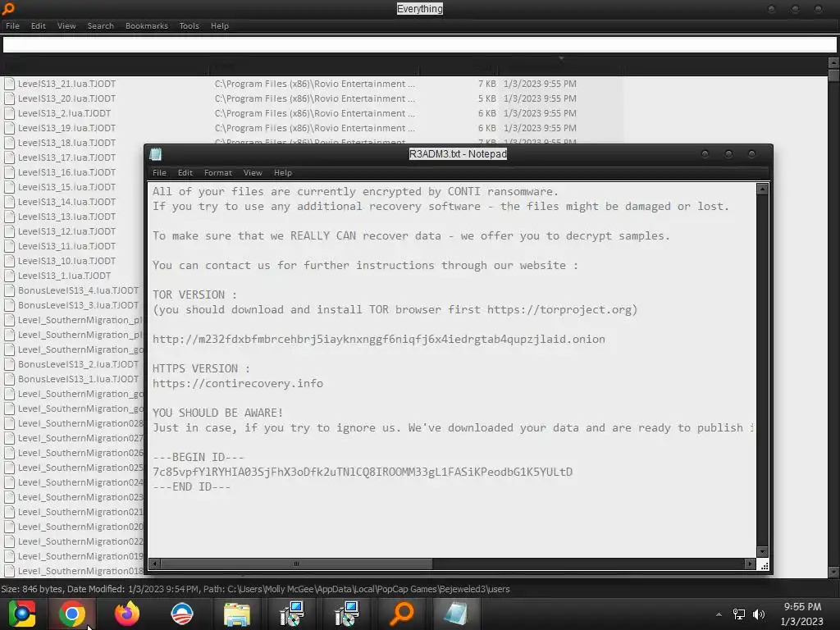Screen dimensions: 840x630
Task: Click Notepad horizontal scrollbar right arrow
Action: pyautogui.click(x=750, y=564)
